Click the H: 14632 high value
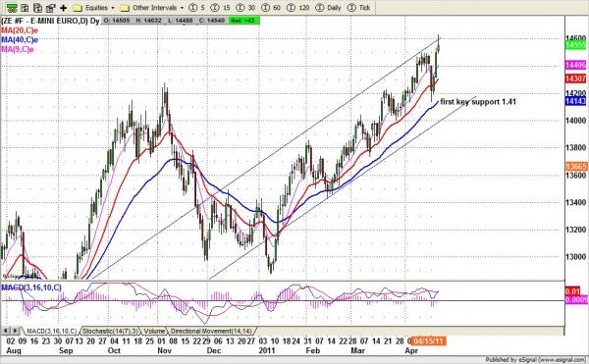589x364 pixels. coord(149,21)
